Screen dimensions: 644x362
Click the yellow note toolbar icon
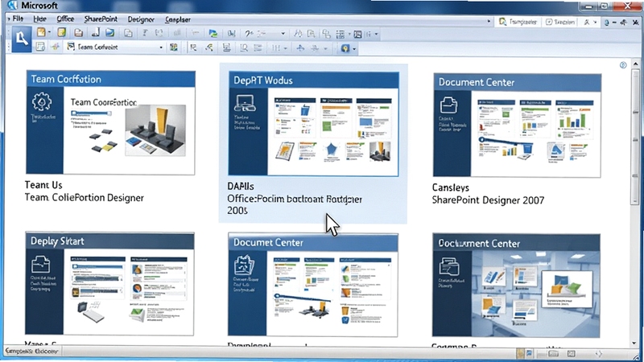point(62,32)
